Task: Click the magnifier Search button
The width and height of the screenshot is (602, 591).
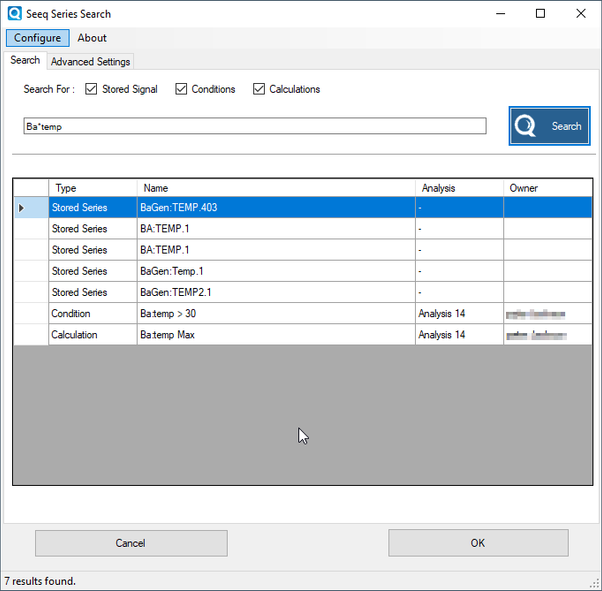Action: pyautogui.click(x=549, y=126)
